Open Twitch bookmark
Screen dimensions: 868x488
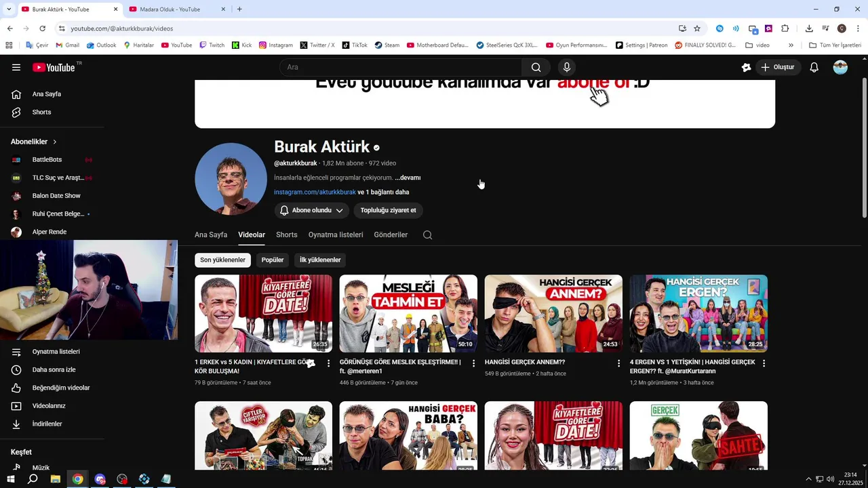[212, 45]
